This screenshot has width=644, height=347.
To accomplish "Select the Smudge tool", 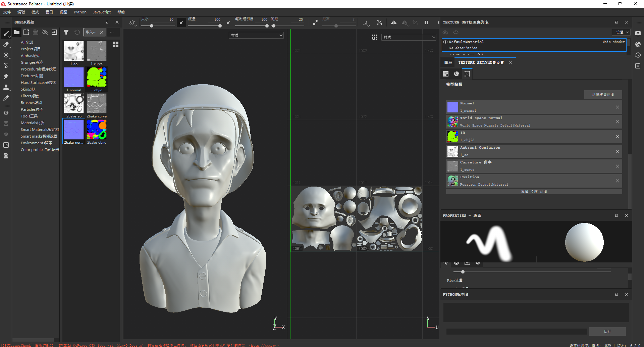I will tap(6, 77).
